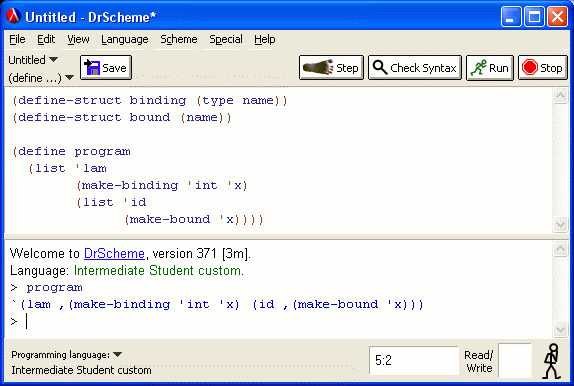Follow the DrScheme link in welcome text
The image size is (574, 386).
[114, 253]
